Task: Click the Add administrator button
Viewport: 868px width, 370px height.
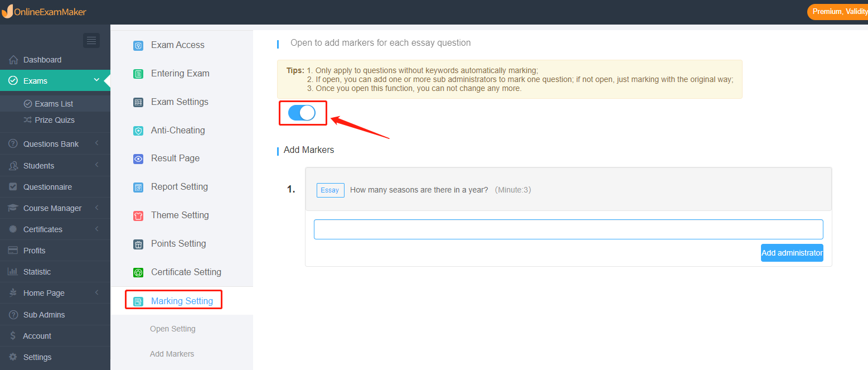Action: pyautogui.click(x=792, y=253)
